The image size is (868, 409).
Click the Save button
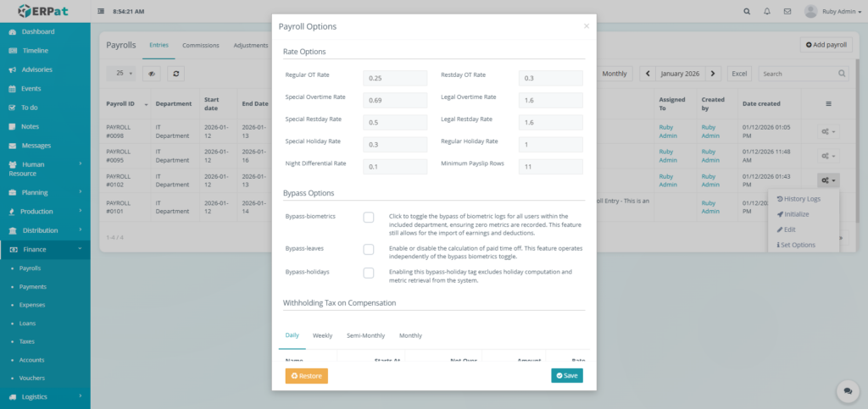click(x=567, y=376)
